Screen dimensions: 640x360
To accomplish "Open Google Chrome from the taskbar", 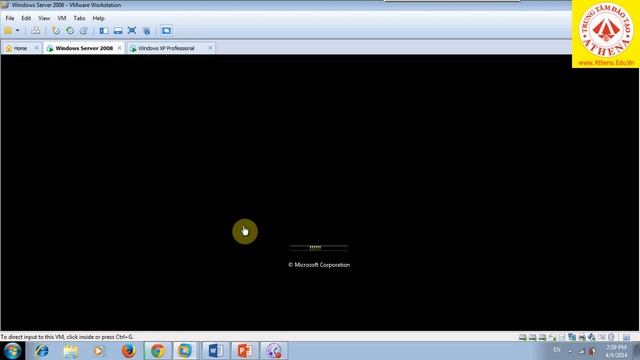I will [x=158, y=351].
